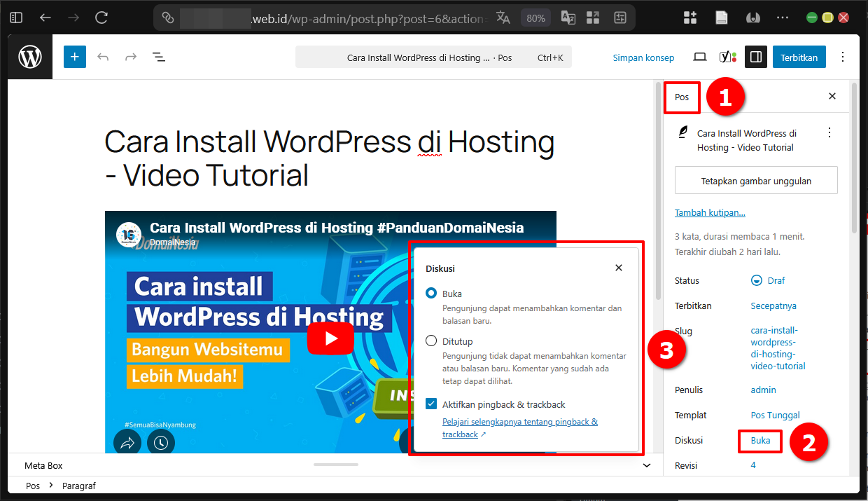Click the 80% zoom control in the address bar
Screen dimensions: 868x501
(x=535, y=18)
